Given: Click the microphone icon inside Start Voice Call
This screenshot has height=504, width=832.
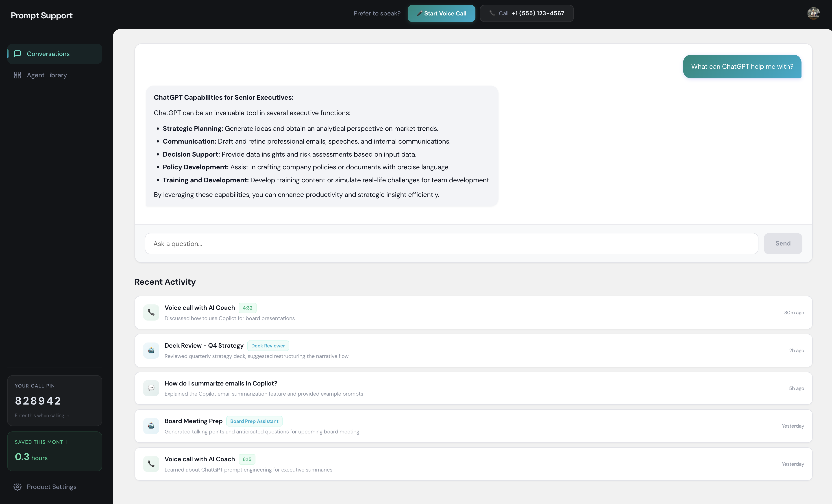Looking at the screenshot, I should pos(420,13).
